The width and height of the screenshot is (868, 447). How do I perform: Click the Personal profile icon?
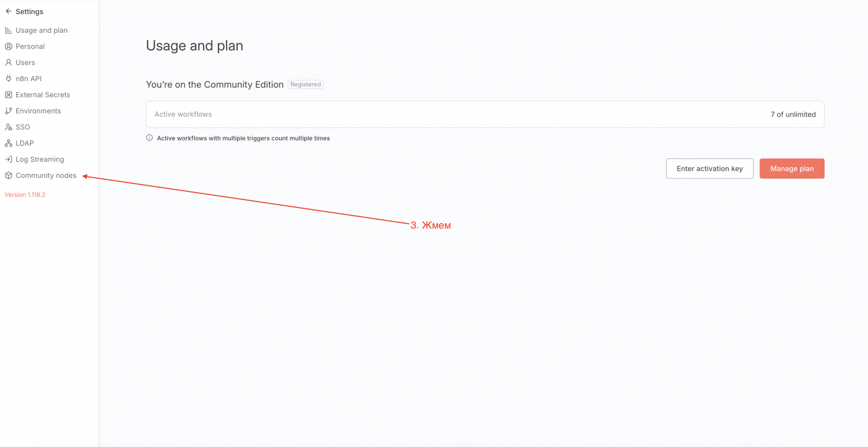[8, 46]
